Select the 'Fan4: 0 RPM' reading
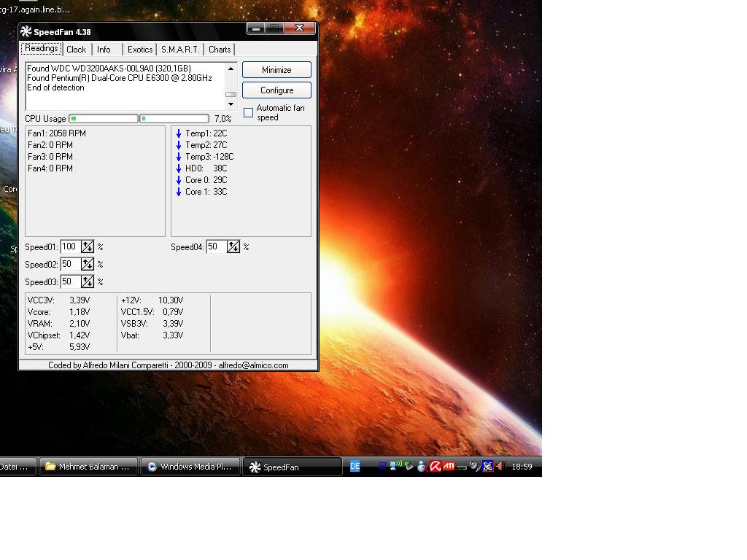The height and width of the screenshot is (560, 747). 50,168
